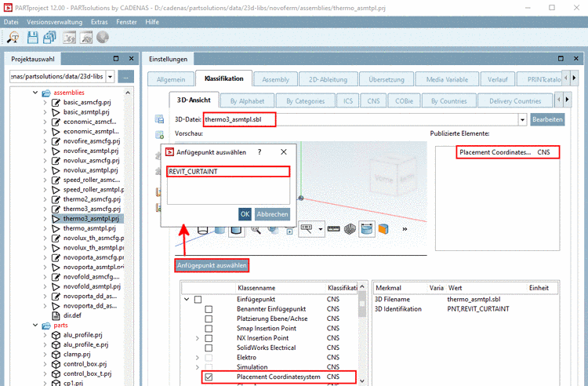Toggle the Elektro checkbox
This screenshot has height=386, width=588.
click(209, 358)
